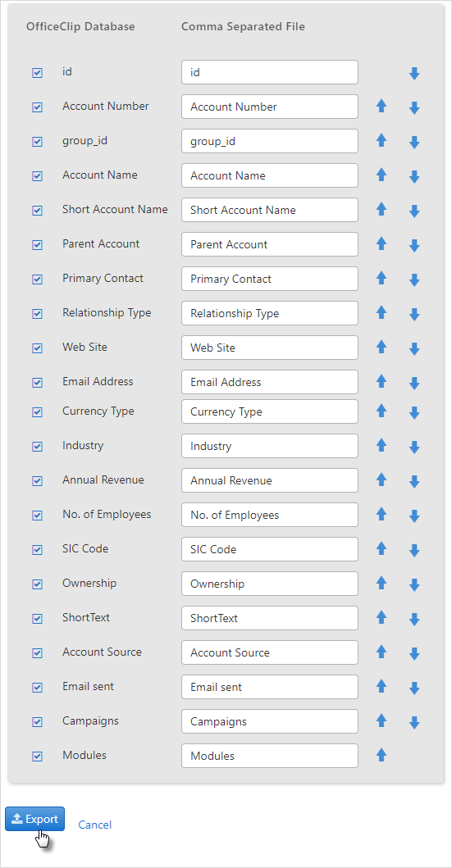Toggle the Email sent checkbox
The height and width of the screenshot is (868, 452).
[x=37, y=688]
